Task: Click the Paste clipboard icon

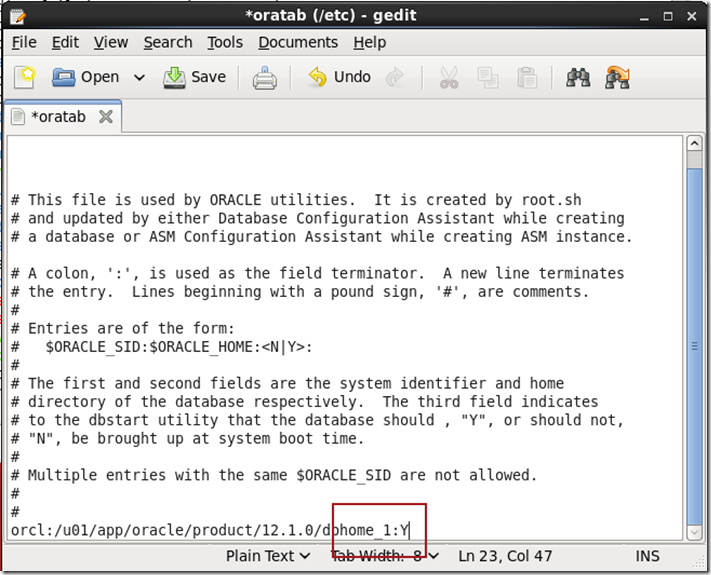Action: 527,78
